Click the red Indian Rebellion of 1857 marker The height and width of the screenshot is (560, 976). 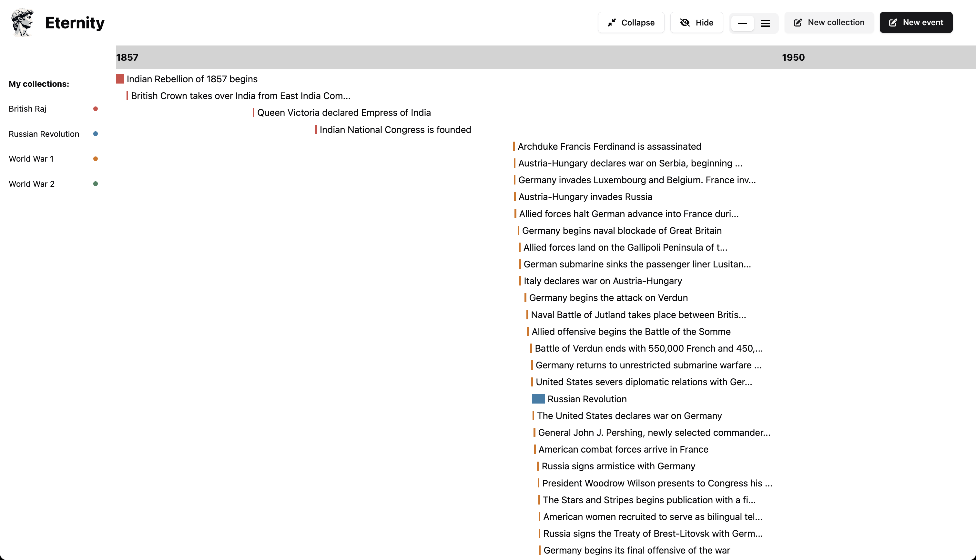[x=120, y=79]
